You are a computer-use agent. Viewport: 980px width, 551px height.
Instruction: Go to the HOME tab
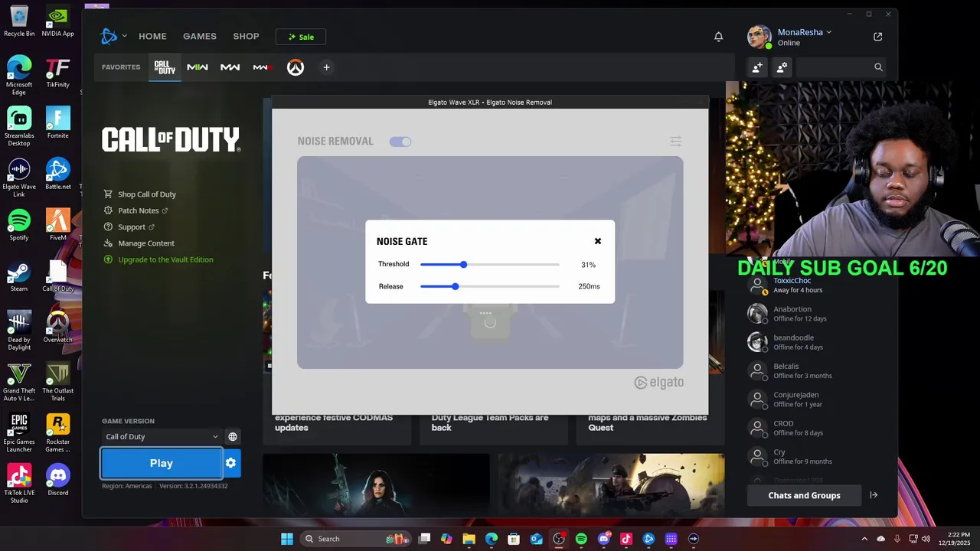coord(152,36)
